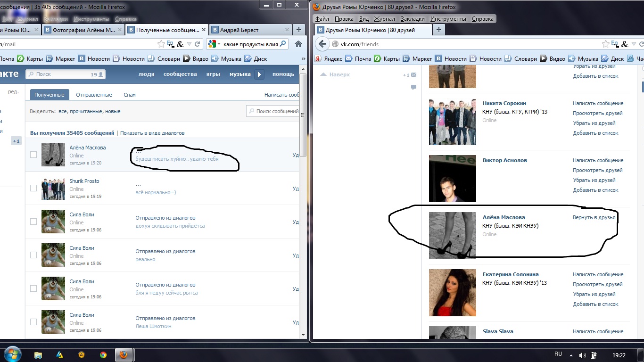Open the Видео bookmark in the messages window
The image size is (644, 362).
[x=196, y=59]
